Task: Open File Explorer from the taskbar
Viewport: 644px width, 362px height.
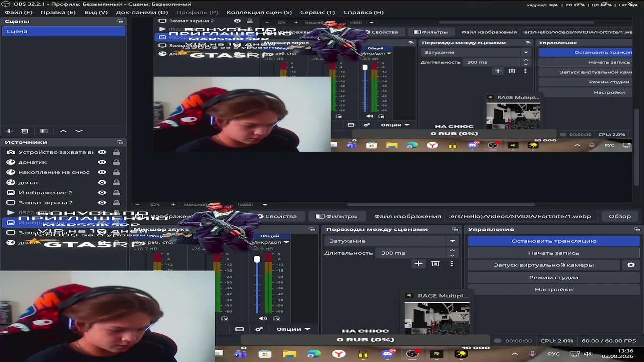Action: pos(289,354)
